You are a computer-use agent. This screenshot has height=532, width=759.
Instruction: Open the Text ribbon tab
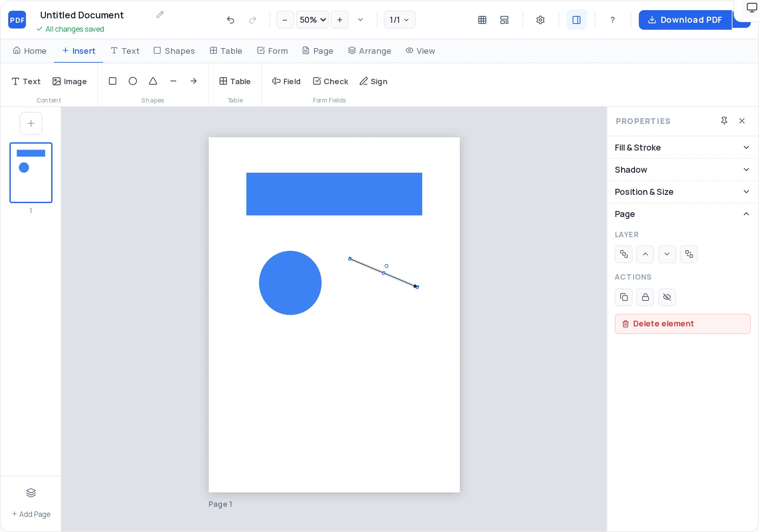(125, 51)
